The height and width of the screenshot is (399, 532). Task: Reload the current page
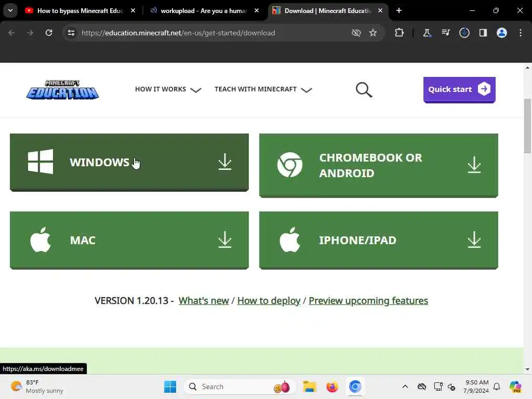click(x=49, y=33)
